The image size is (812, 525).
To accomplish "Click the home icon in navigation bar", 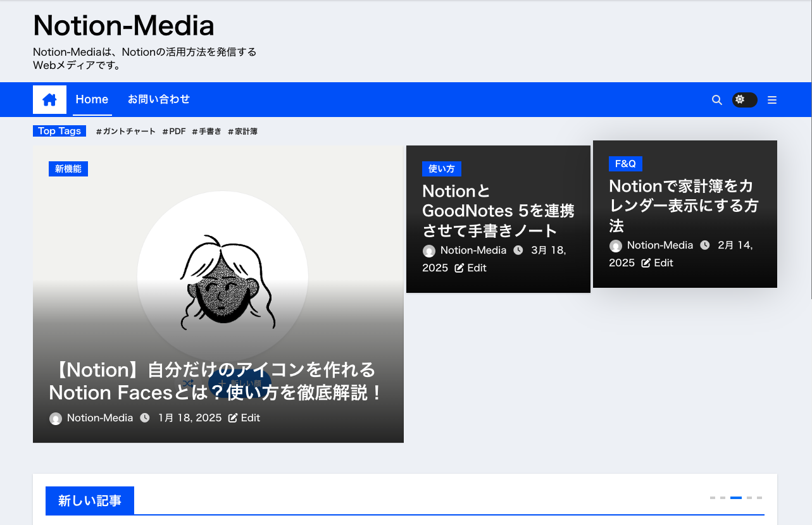I will click(49, 100).
